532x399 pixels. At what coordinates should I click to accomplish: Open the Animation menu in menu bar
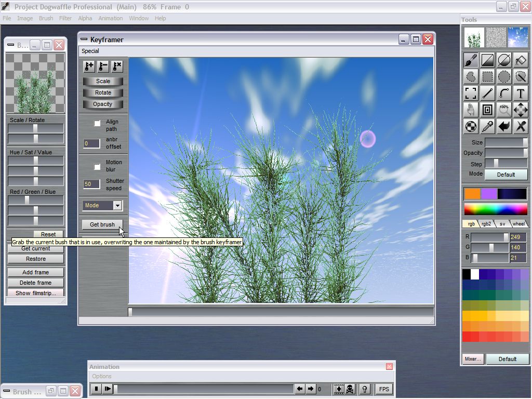[111, 18]
